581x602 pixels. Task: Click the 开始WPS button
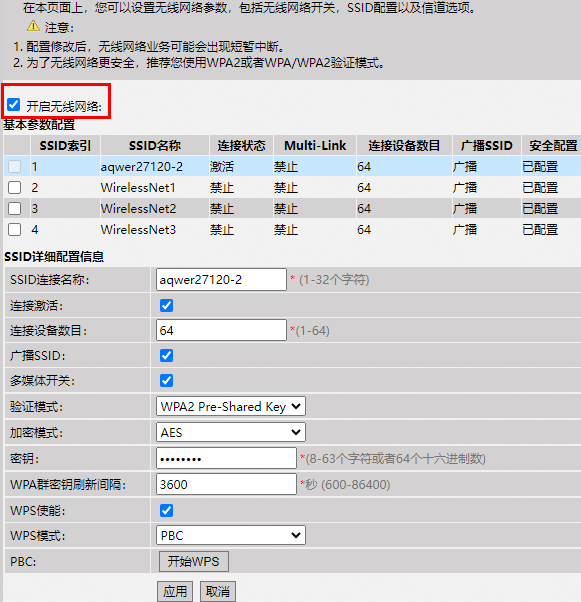pyautogui.click(x=194, y=561)
